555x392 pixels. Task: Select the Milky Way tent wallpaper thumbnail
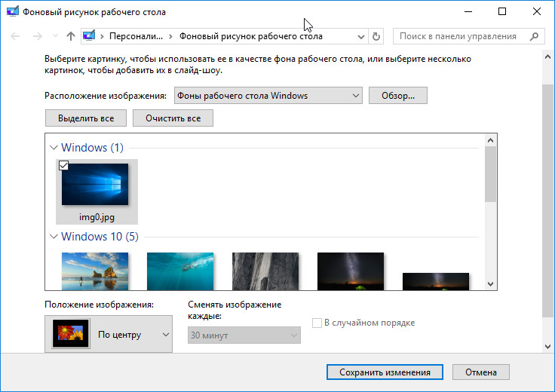(351, 271)
